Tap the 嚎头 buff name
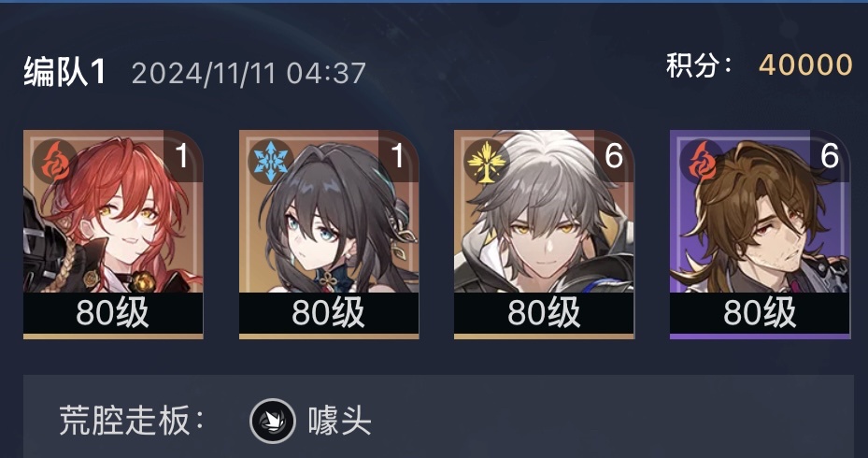 tap(339, 421)
